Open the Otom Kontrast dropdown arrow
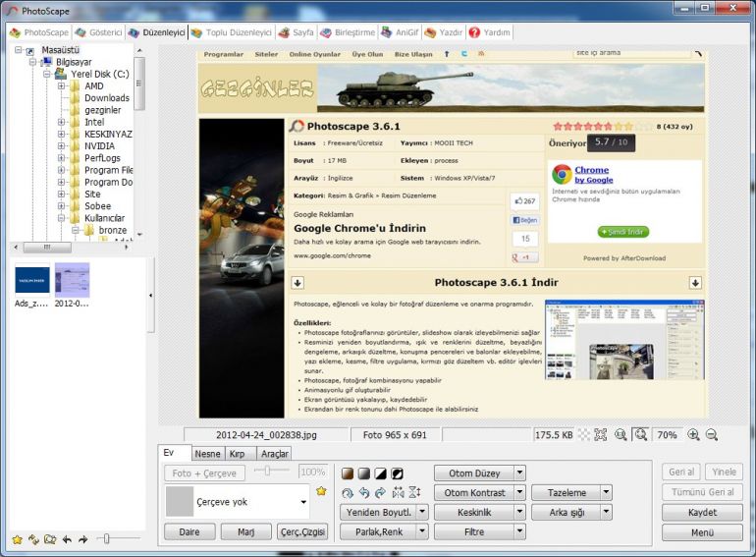The width and height of the screenshot is (756, 557). [x=519, y=492]
